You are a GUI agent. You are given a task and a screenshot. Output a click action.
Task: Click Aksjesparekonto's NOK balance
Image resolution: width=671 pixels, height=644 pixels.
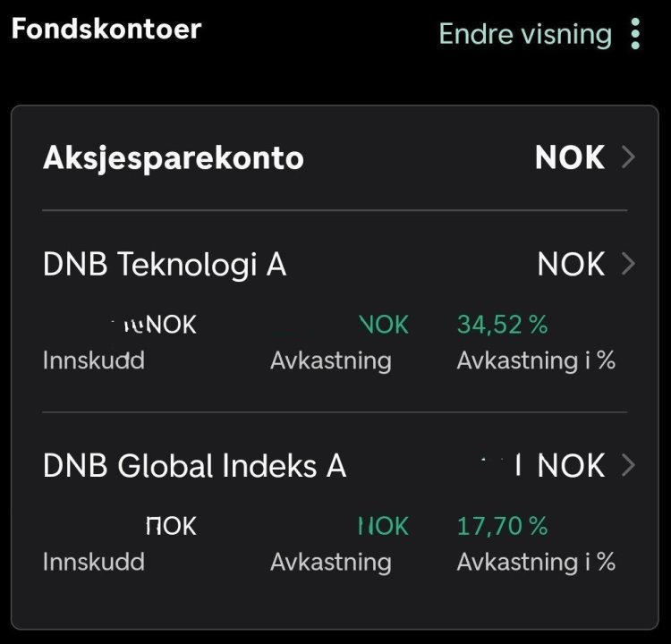pyautogui.click(x=570, y=158)
